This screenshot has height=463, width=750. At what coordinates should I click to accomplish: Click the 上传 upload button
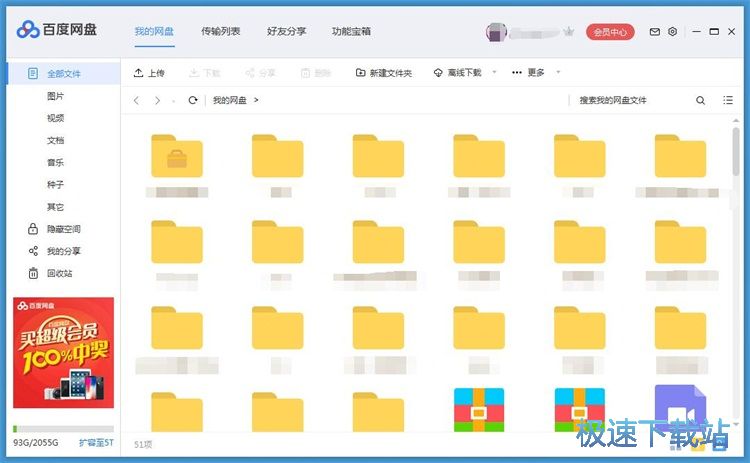click(x=149, y=73)
